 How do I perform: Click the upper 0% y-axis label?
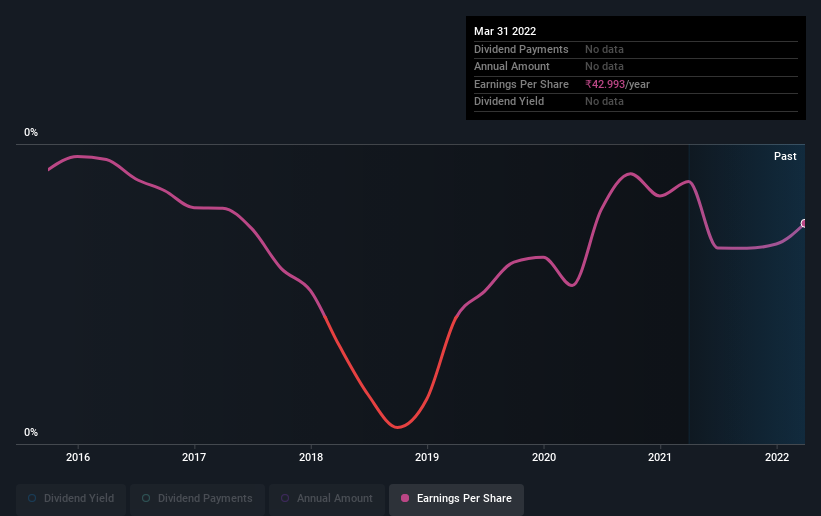tap(31, 133)
